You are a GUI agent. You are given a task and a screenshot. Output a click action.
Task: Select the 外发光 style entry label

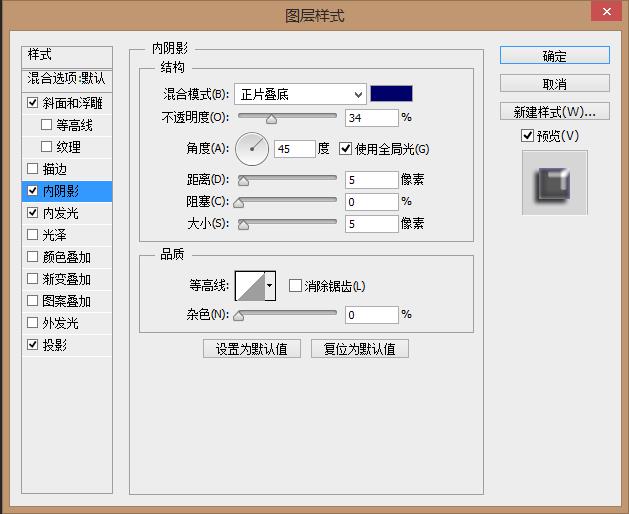pos(61,323)
